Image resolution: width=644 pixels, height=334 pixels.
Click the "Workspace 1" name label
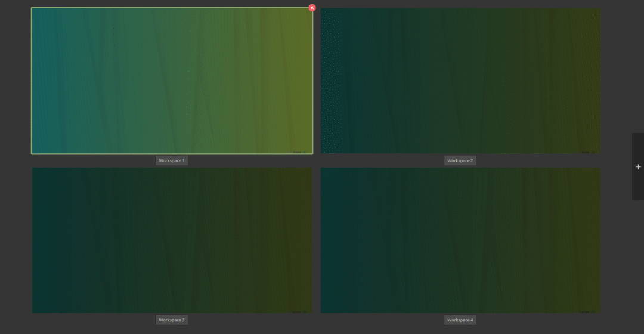coord(172,160)
